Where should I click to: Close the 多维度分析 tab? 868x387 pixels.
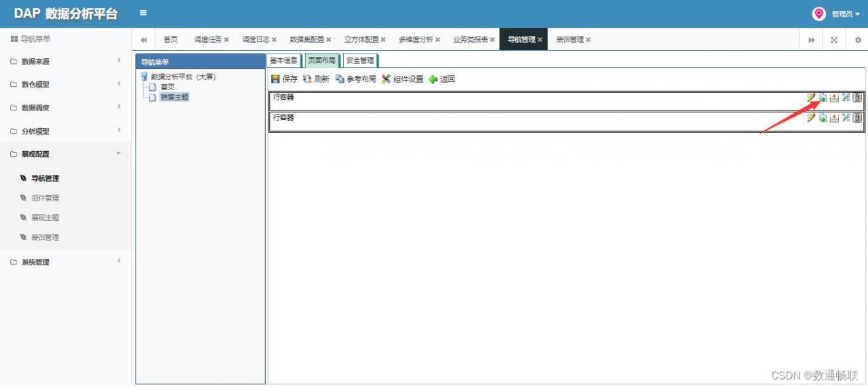click(x=438, y=40)
